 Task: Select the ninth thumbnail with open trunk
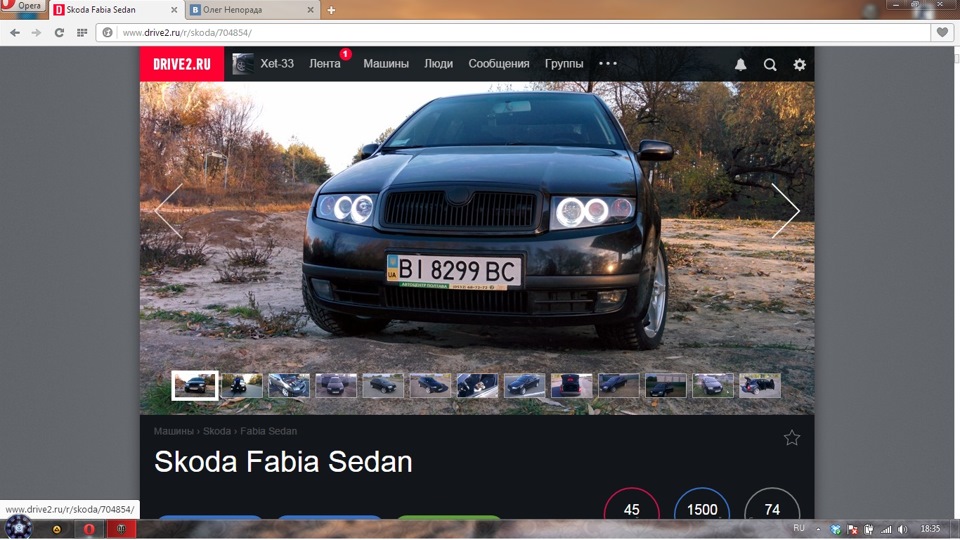(x=572, y=386)
